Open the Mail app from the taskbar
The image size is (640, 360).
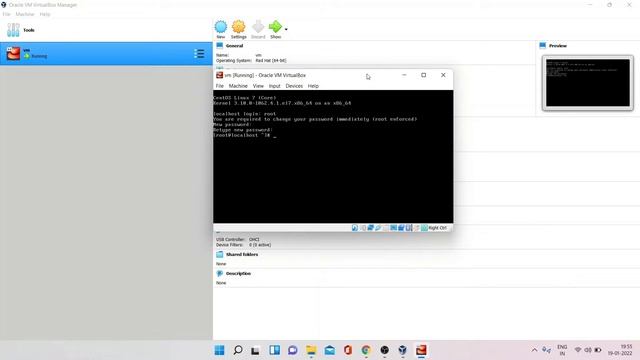click(x=329, y=350)
